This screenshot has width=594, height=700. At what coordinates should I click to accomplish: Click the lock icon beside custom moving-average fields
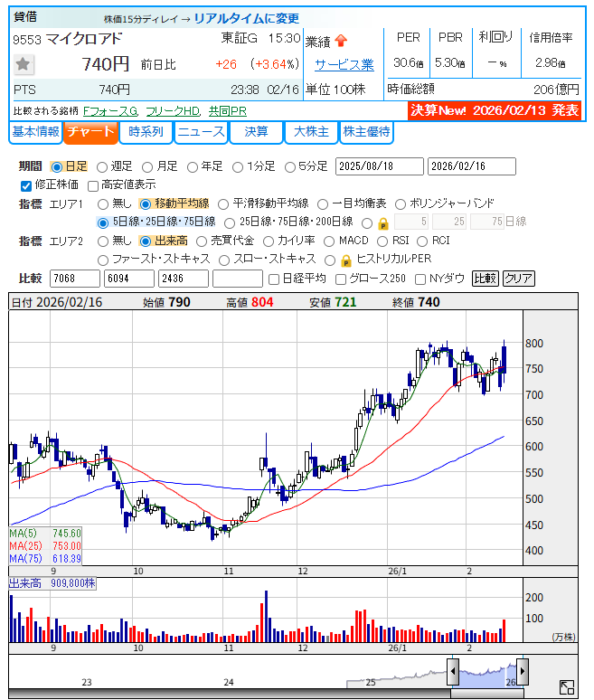coord(383,223)
